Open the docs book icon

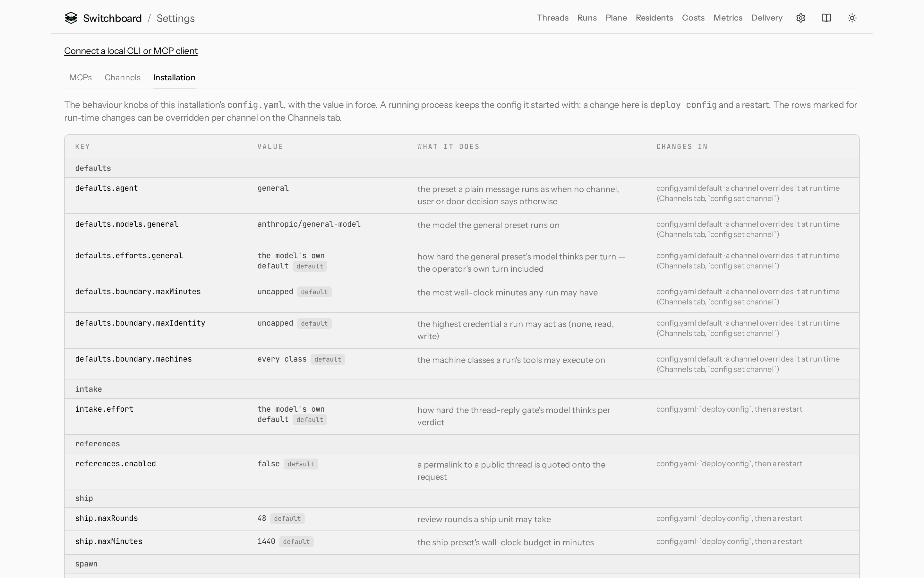tap(826, 18)
